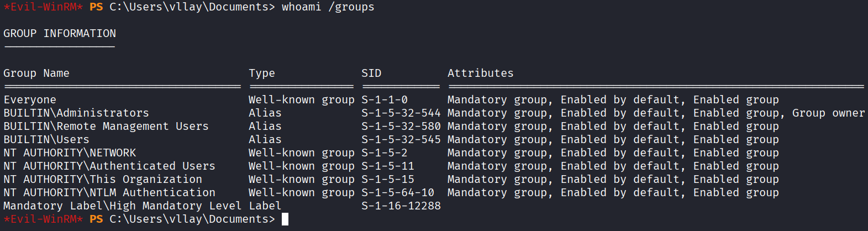Click the 'Type' column header
Image resolution: width=868 pixels, height=231 pixels.
pyautogui.click(x=262, y=73)
